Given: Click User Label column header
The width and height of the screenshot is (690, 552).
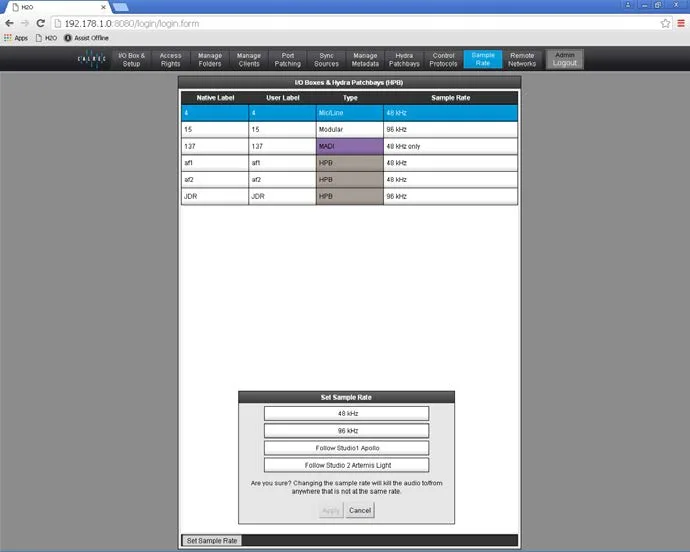Looking at the screenshot, I should coord(283,98).
